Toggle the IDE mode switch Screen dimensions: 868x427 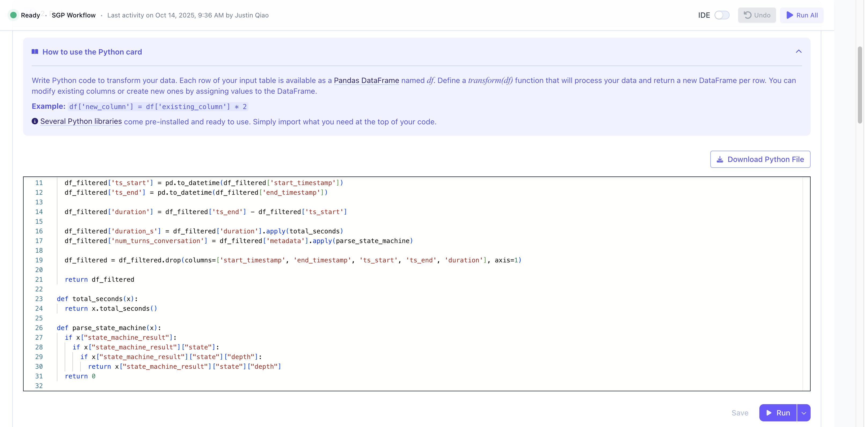(722, 15)
